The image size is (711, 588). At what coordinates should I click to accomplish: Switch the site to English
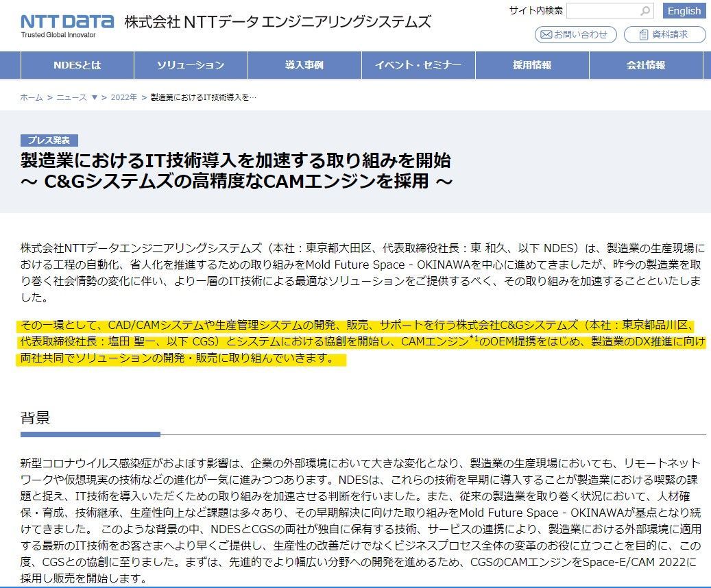684,11
